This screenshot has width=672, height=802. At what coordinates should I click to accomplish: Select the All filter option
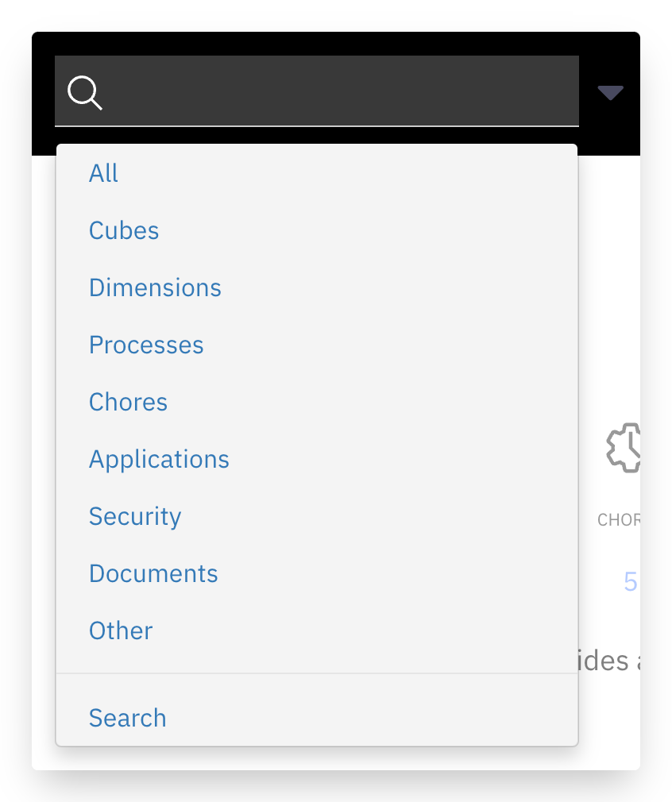(x=103, y=173)
